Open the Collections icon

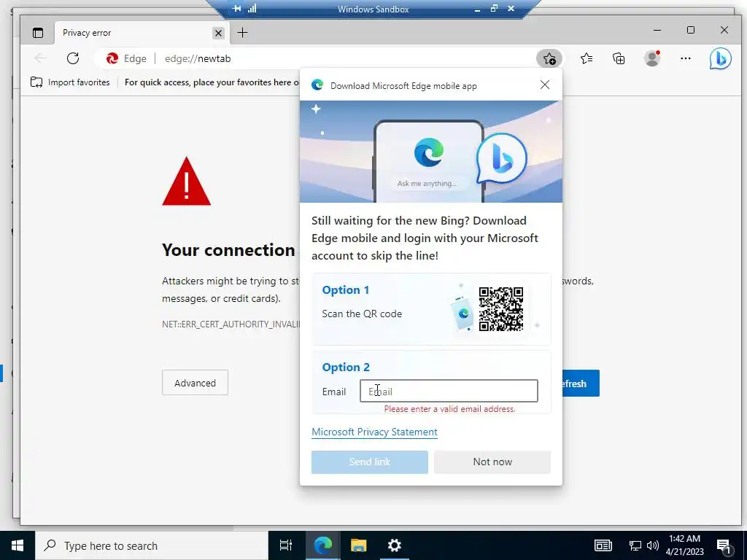pyautogui.click(x=619, y=58)
